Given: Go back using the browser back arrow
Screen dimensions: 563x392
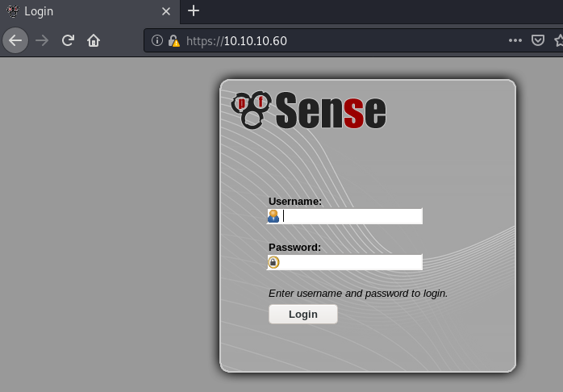Looking at the screenshot, I should [15, 40].
